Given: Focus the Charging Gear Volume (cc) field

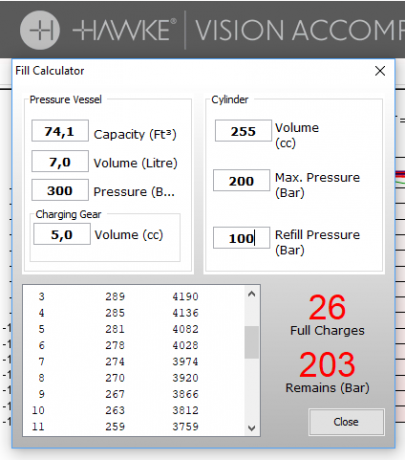Looking at the screenshot, I should coord(62,234).
